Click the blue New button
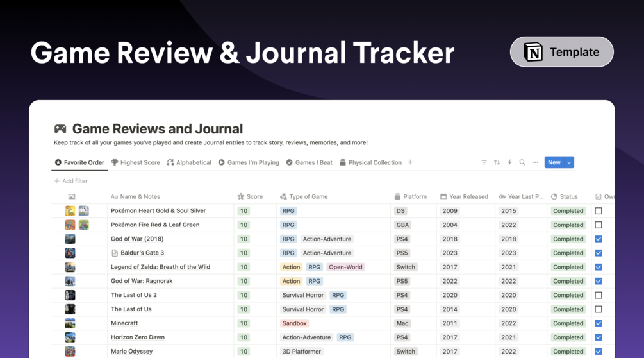This screenshot has width=644, height=358. tap(554, 162)
